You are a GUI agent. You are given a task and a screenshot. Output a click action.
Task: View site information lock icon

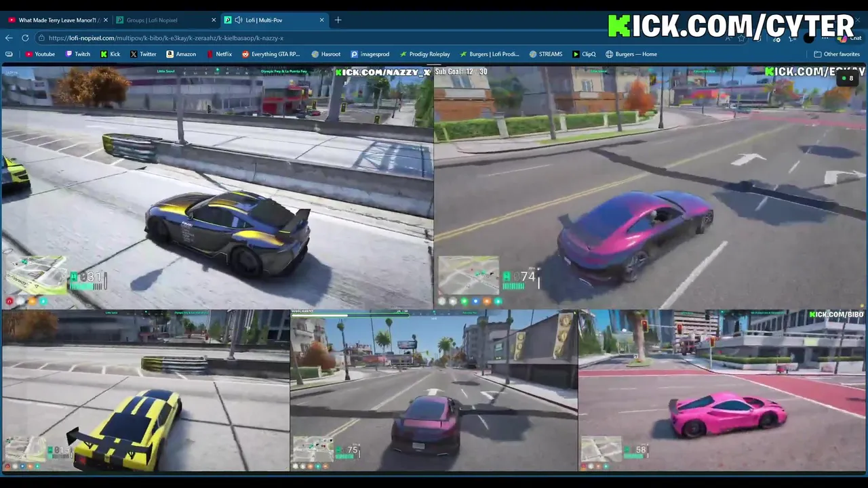point(42,38)
